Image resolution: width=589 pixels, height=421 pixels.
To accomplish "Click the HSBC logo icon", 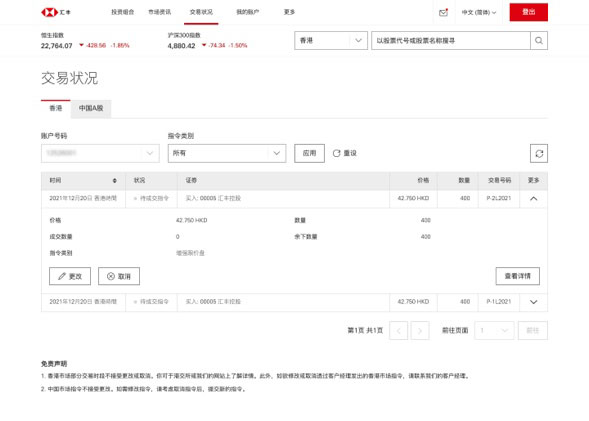I will coord(49,12).
